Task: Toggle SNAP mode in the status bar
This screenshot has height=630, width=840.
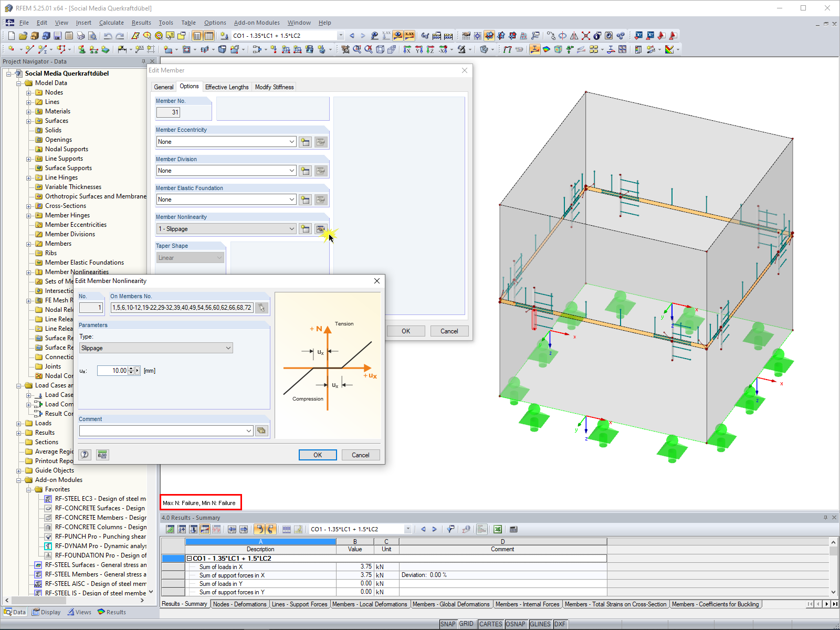Action: pyautogui.click(x=449, y=624)
